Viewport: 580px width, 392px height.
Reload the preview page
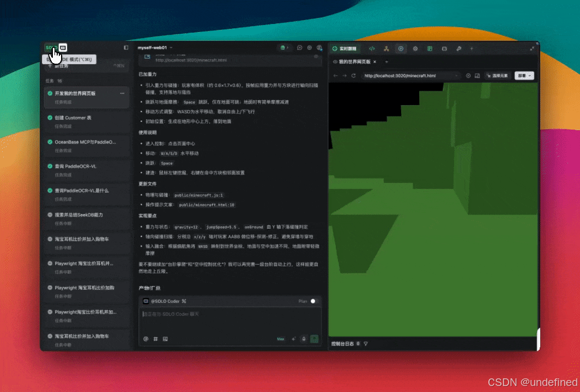(354, 75)
